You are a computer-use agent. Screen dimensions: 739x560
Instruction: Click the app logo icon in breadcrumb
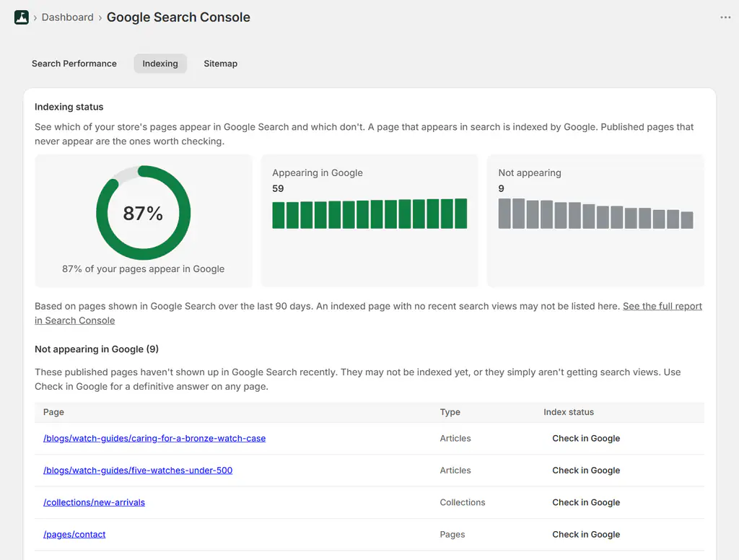click(21, 17)
